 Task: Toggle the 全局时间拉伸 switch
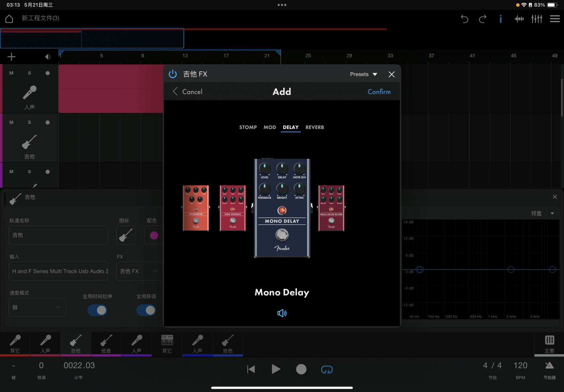97,310
